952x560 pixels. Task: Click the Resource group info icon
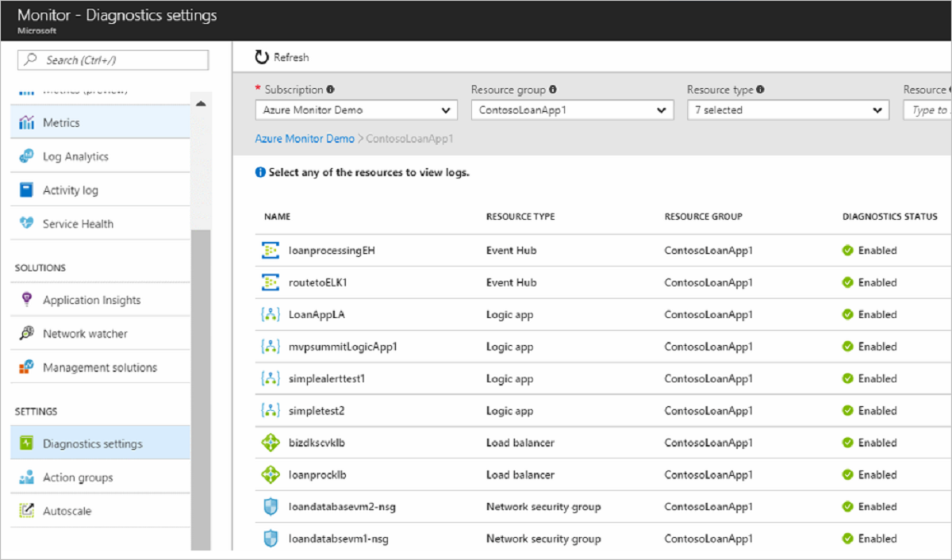(553, 90)
